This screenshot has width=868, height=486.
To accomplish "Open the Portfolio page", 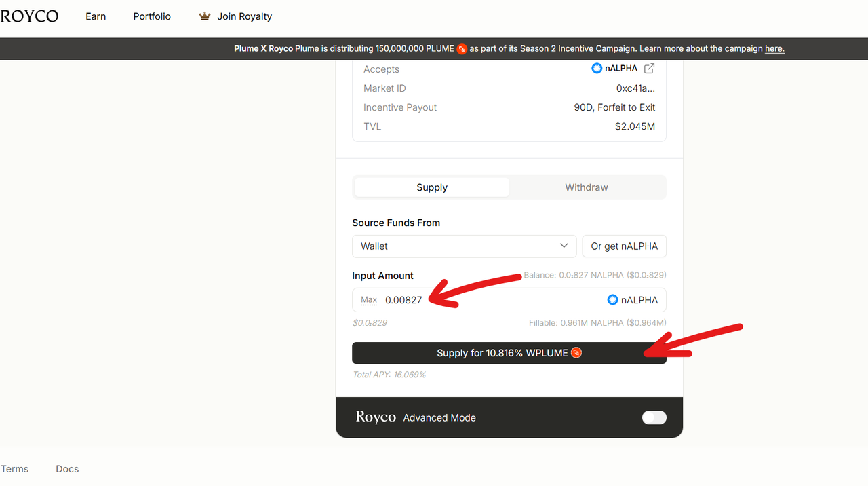I will [x=152, y=16].
